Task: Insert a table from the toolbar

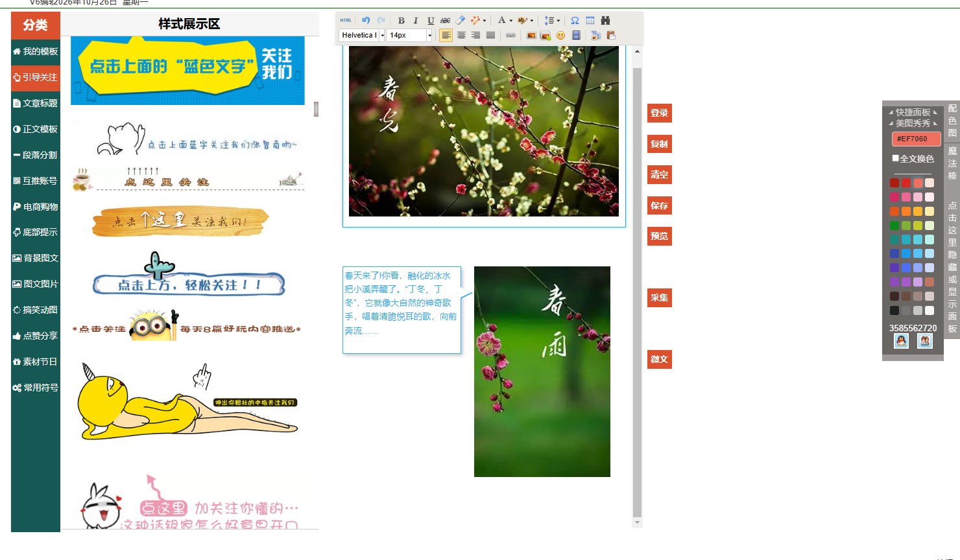Action: [x=590, y=21]
